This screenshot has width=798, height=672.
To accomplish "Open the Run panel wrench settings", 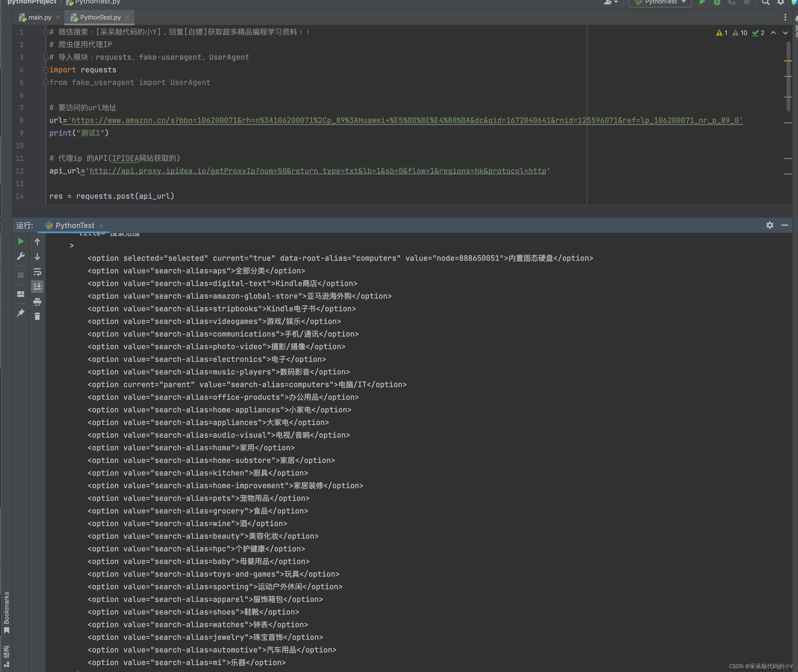I will pos(21,256).
